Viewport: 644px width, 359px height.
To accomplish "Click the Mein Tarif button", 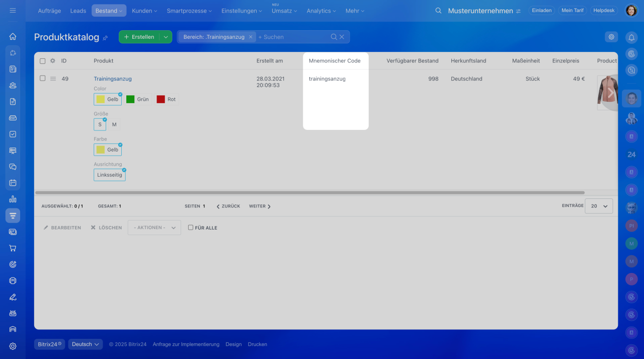I will pos(573,11).
